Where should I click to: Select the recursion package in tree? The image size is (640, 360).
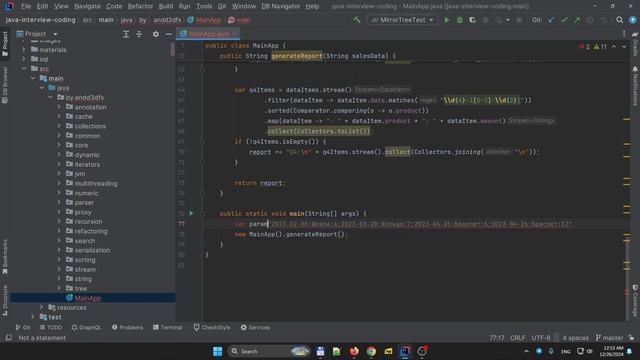point(88,222)
